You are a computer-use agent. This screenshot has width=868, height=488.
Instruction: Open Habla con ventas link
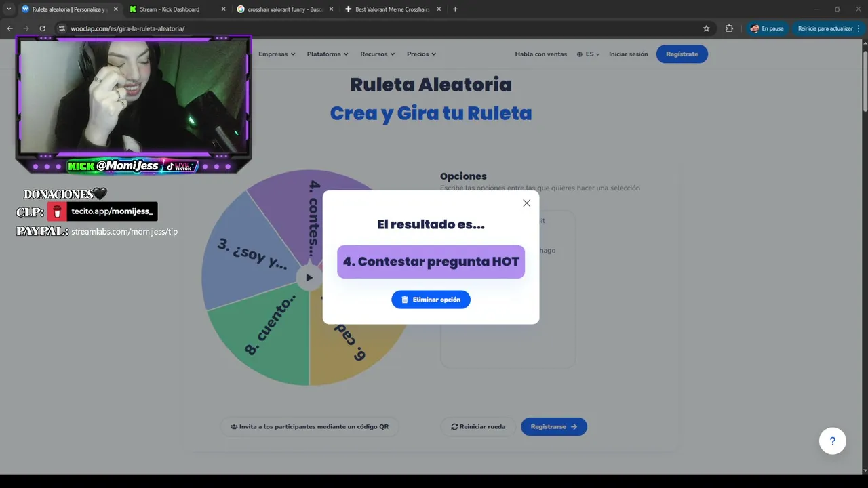(x=541, y=54)
